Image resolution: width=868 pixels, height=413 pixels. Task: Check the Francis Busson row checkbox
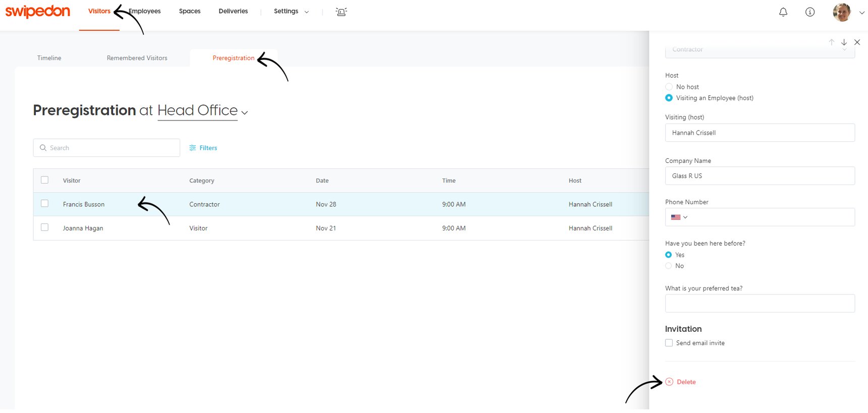pyautogui.click(x=45, y=204)
